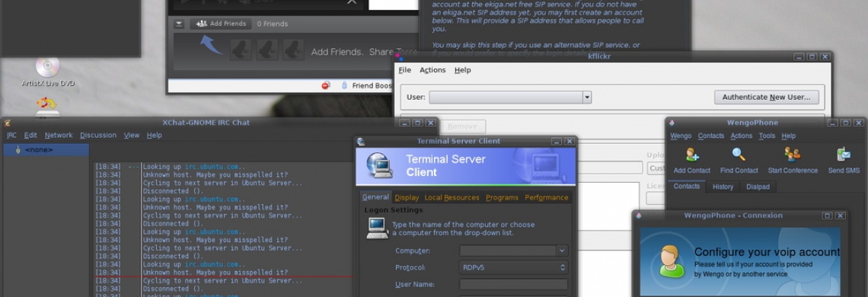Open the View menu in XChat

tap(132, 136)
